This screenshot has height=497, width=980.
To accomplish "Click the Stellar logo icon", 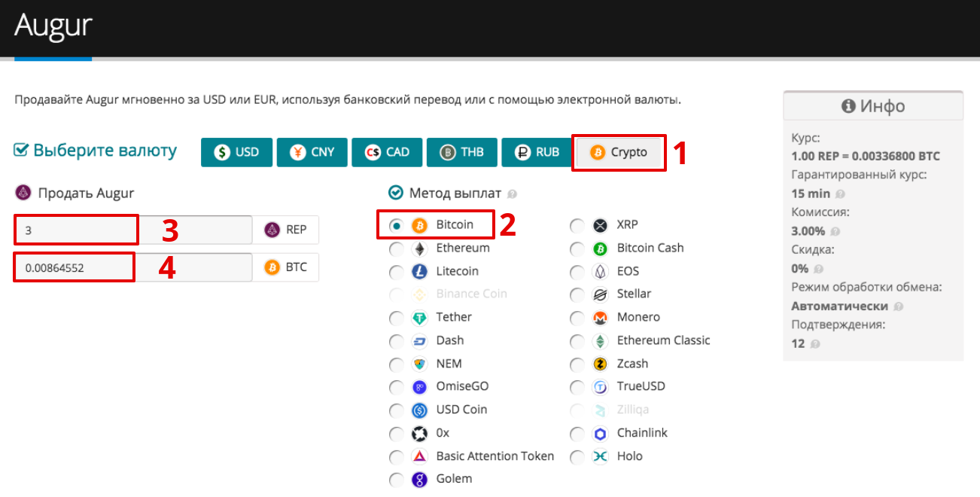I will 600,294.
